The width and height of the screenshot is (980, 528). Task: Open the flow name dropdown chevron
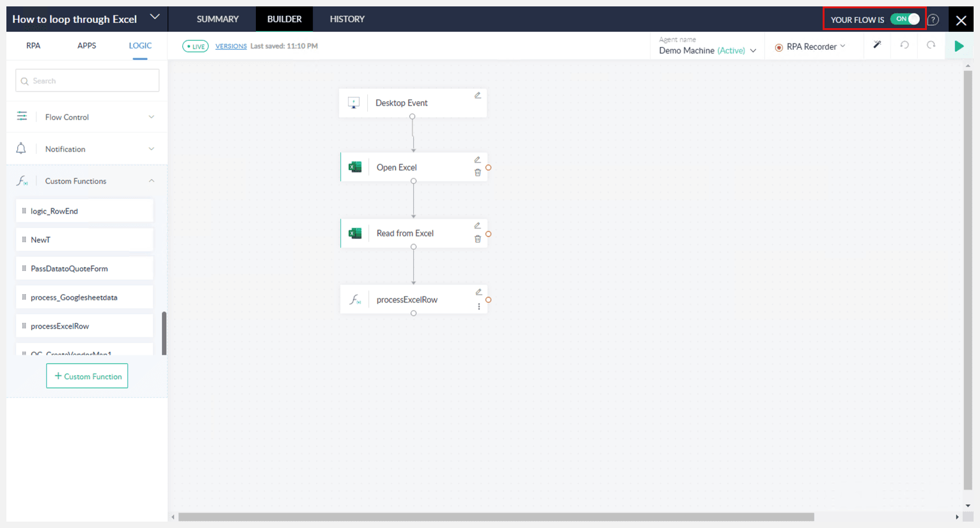pyautogui.click(x=155, y=17)
